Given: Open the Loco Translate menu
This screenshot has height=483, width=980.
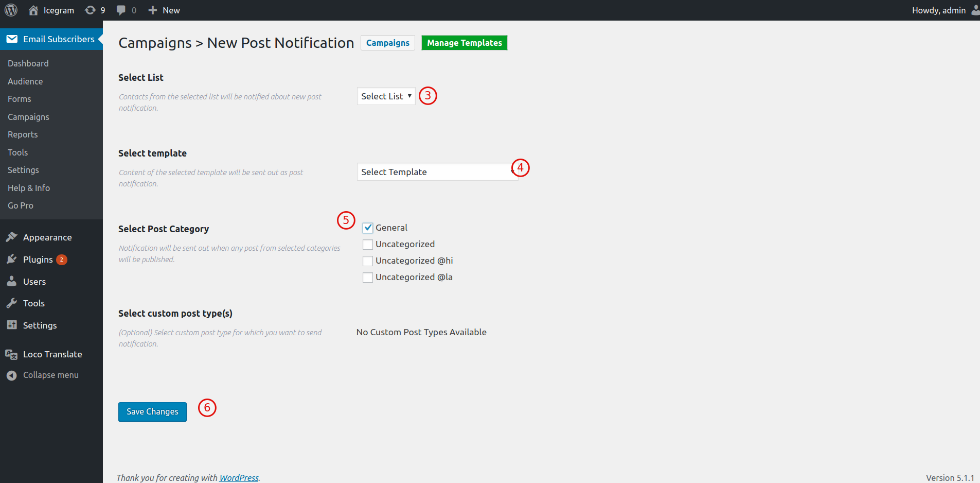Looking at the screenshot, I should pos(51,354).
